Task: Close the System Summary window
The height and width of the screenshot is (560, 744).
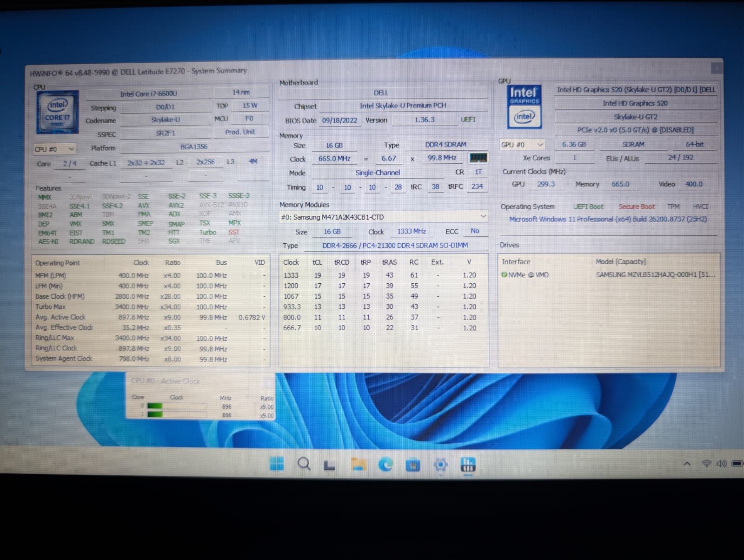Action: tap(717, 68)
